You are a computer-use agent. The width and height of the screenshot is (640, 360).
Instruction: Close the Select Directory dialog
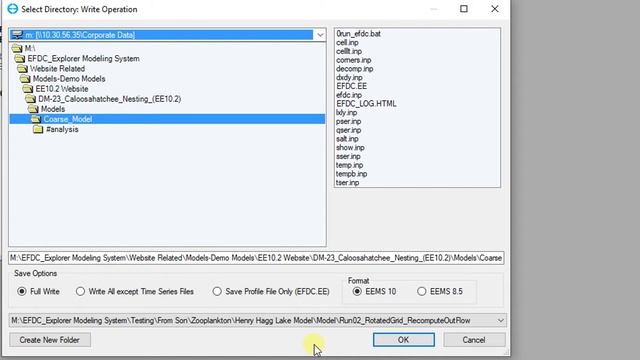[495, 9]
